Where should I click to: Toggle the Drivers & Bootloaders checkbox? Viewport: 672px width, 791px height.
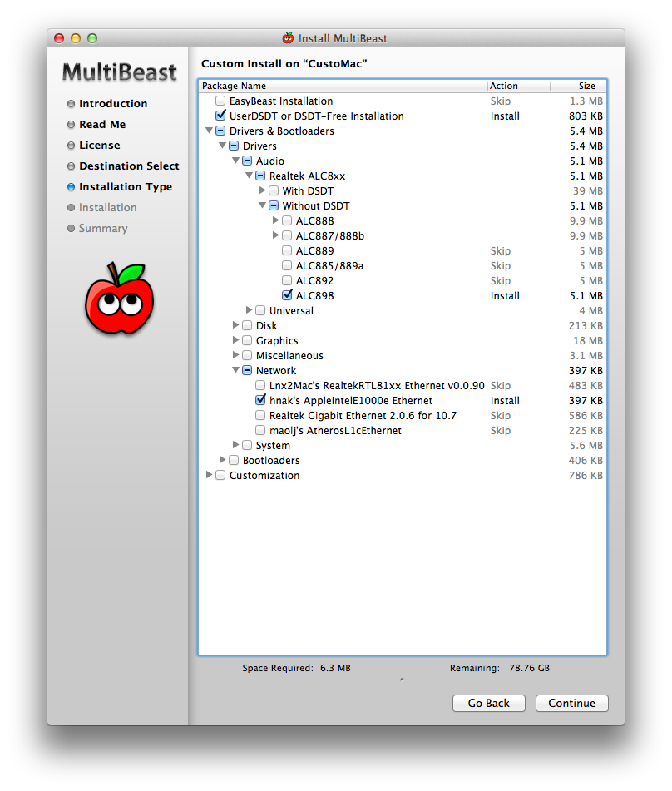pos(220,131)
